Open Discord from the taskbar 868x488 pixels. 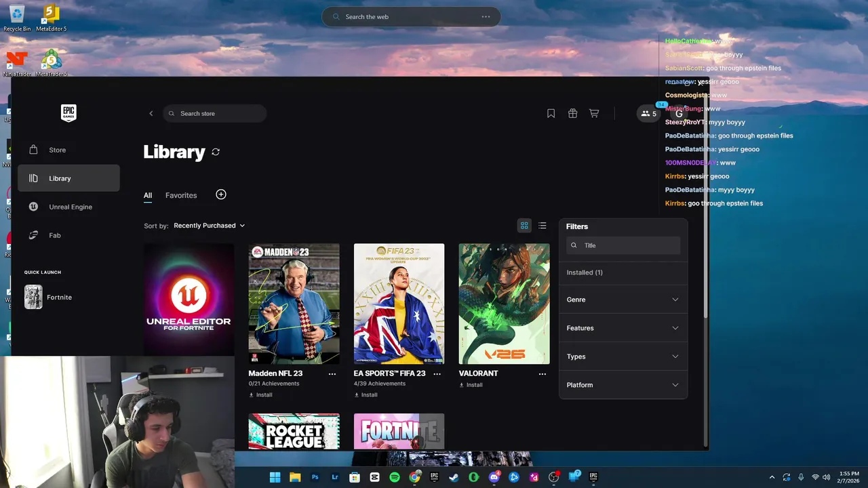(494, 477)
